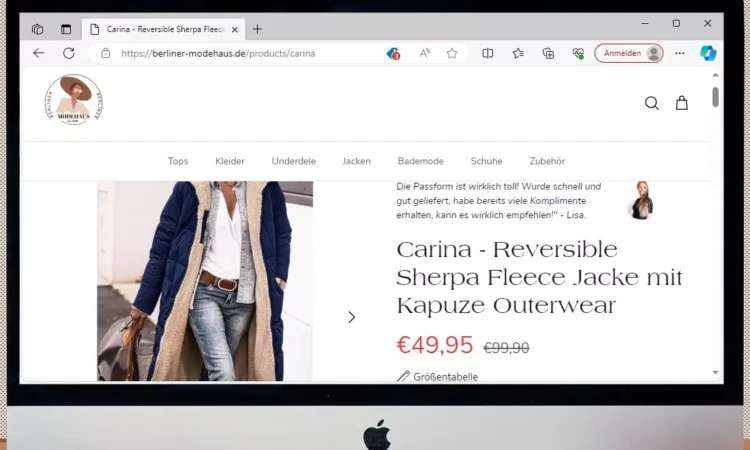The image size is (750, 450).
Task: Show next product image arrow
Action: tap(352, 317)
